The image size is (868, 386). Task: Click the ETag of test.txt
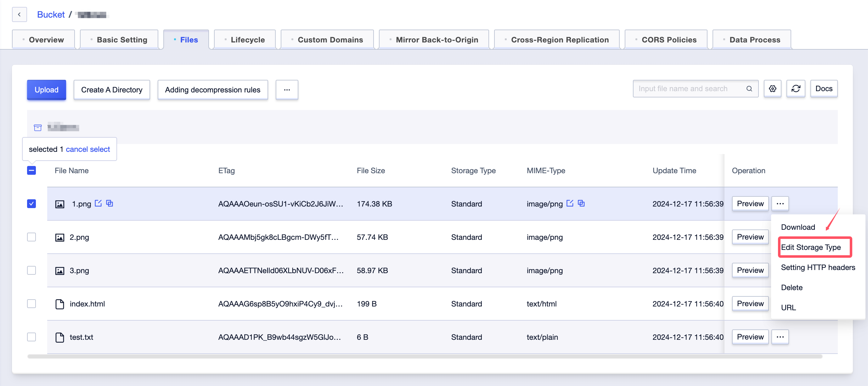tap(279, 337)
